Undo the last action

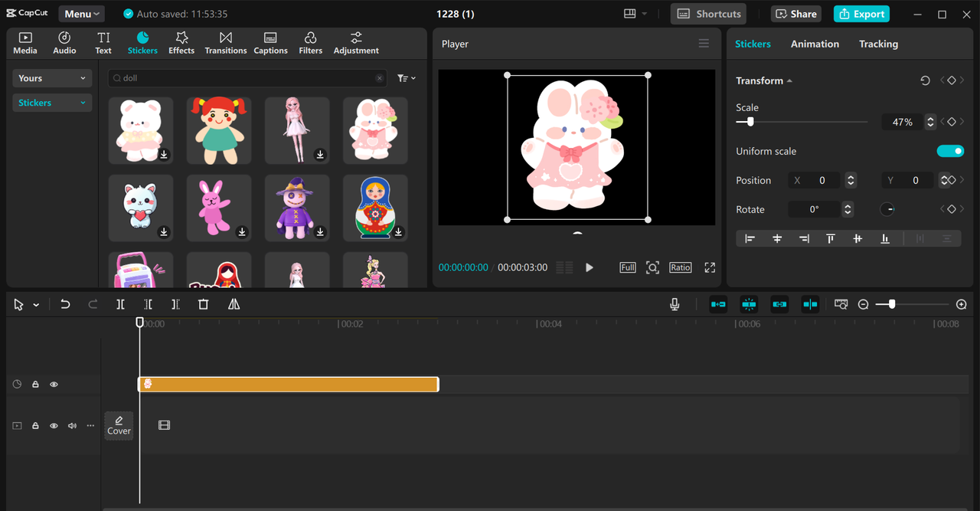(x=65, y=304)
